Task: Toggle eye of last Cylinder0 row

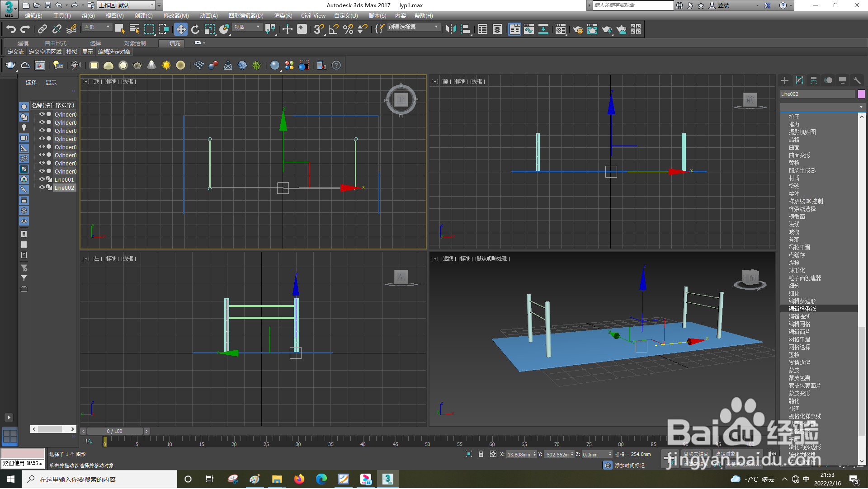Action: click(x=42, y=171)
